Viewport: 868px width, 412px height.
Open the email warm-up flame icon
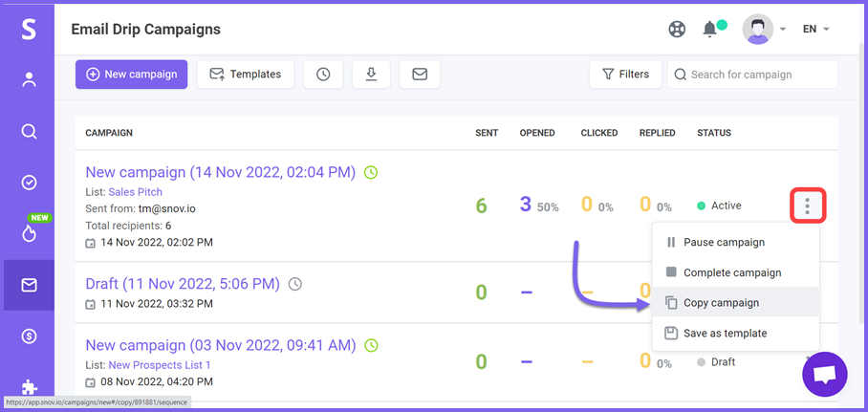point(29,233)
